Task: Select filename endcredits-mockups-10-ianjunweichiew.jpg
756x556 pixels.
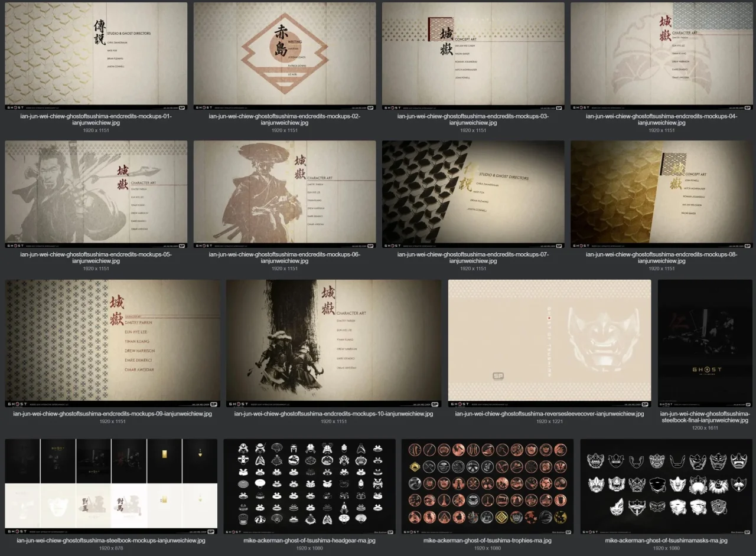Action: tap(334, 414)
